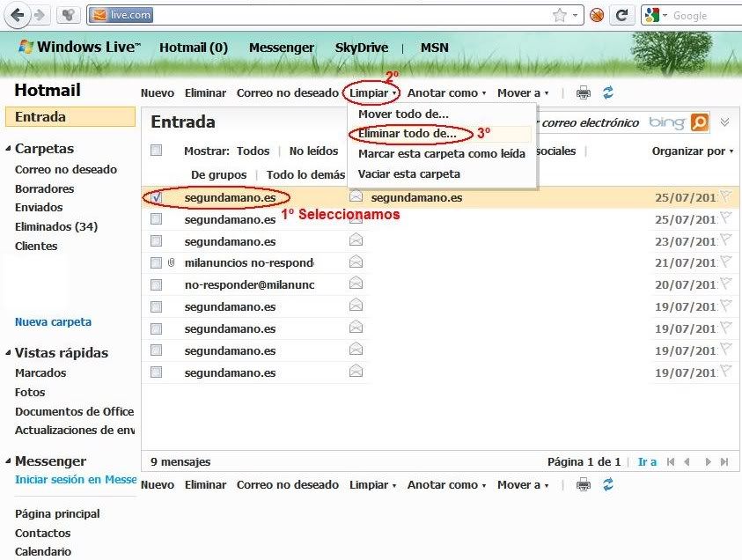
Task: Open MSN in the header
Action: coord(435,48)
